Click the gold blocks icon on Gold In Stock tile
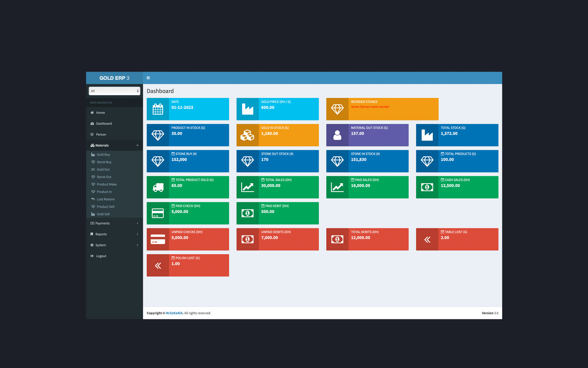The image size is (588, 368). (x=247, y=135)
